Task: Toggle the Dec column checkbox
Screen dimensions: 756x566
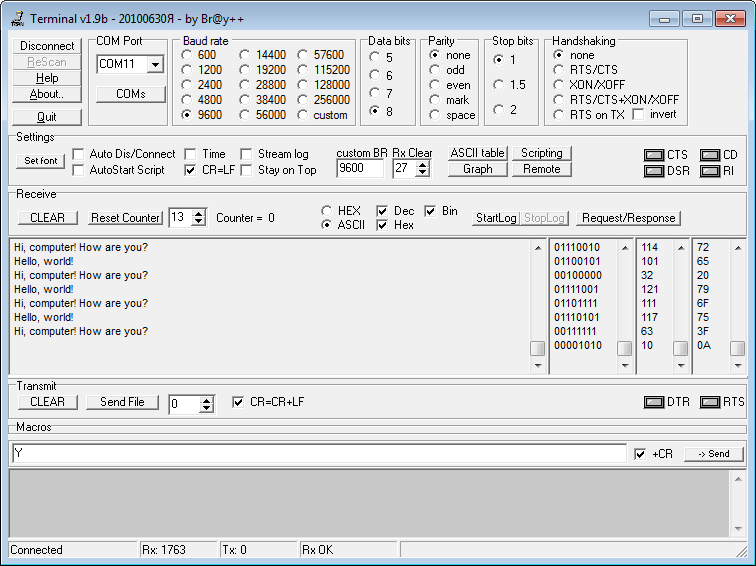Action: tap(382, 211)
